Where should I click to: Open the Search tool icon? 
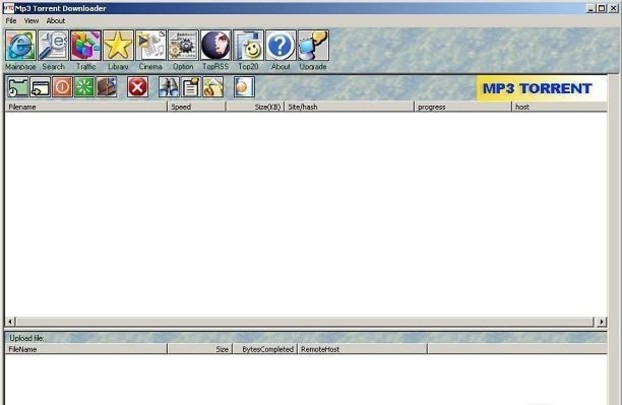(x=54, y=45)
